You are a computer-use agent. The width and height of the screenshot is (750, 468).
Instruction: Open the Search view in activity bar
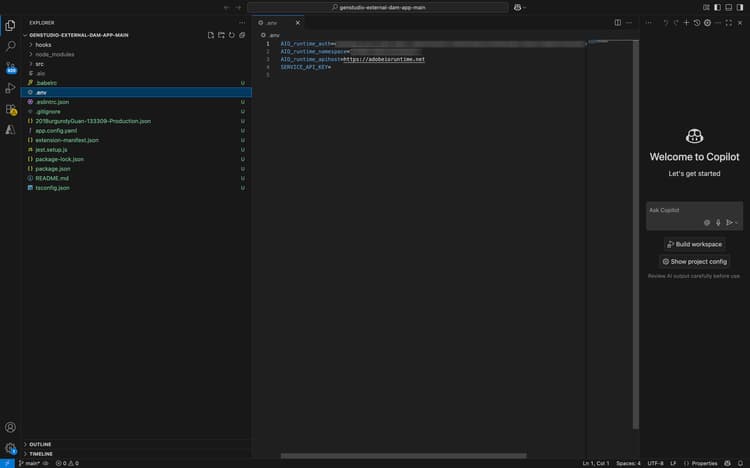(11, 46)
